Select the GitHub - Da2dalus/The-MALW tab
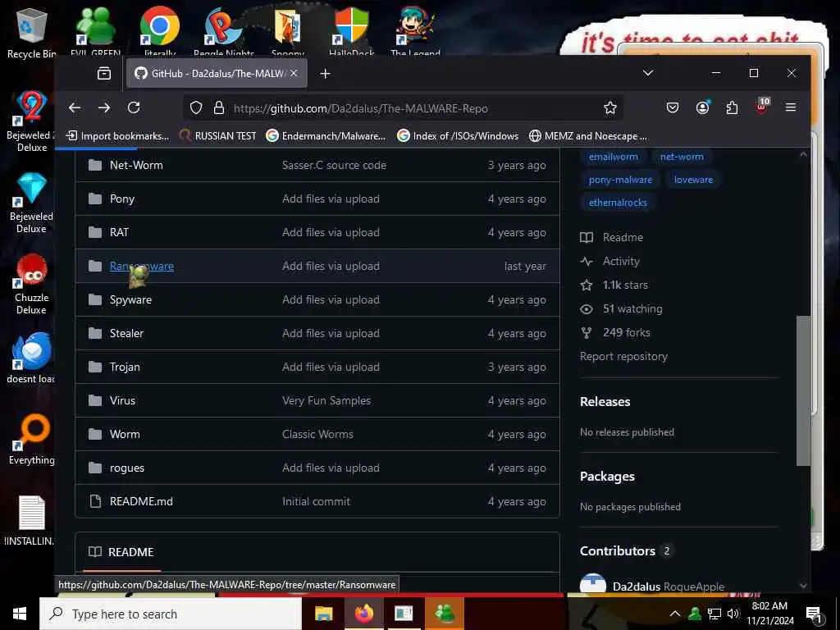840x630 pixels. 217,73
